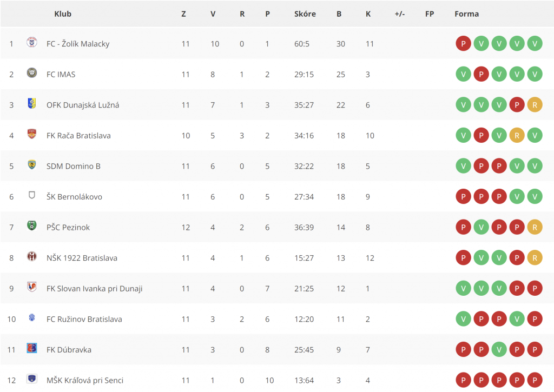Open the ŠK Bernolákovo team page
The height and width of the screenshot is (392, 554).
(x=74, y=197)
